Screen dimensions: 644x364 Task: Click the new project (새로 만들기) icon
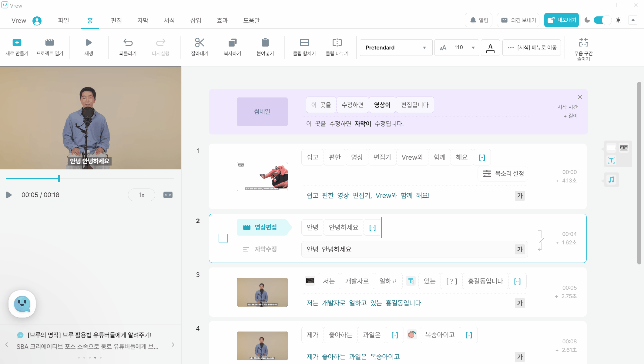pos(17,43)
